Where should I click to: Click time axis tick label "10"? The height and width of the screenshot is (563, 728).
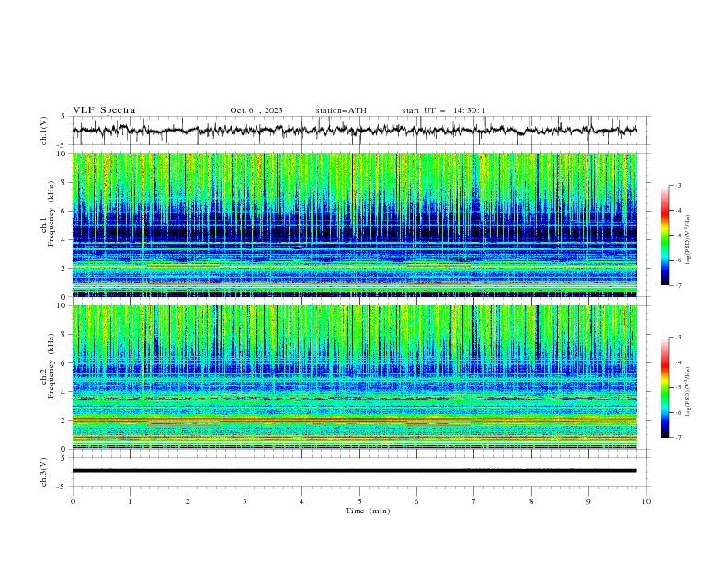click(x=646, y=501)
